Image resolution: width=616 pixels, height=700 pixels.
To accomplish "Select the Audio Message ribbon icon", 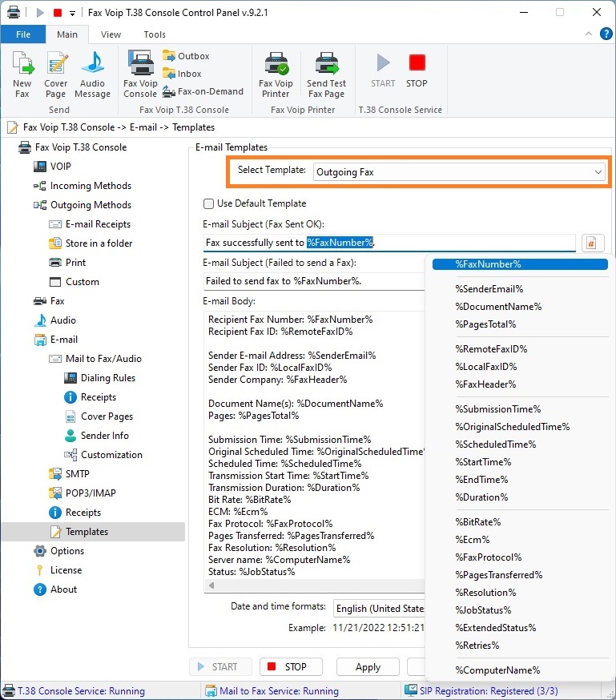I will pyautogui.click(x=92, y=74).
